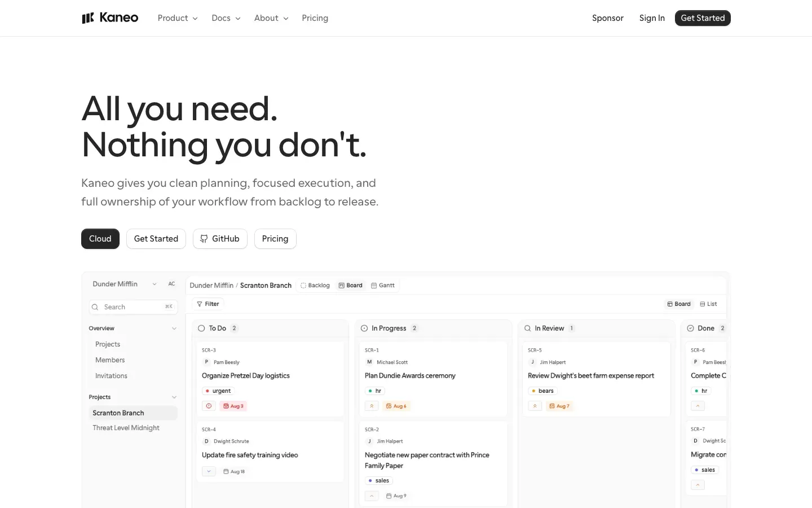Viewport: 812px width, 508px height.
Task: Click the hero Pricing button
Action: point(275,239)
